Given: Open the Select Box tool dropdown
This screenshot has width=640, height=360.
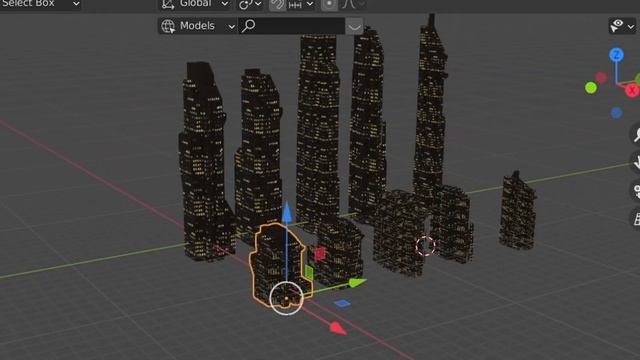Looking at the screenshot, I should (40, 4).
